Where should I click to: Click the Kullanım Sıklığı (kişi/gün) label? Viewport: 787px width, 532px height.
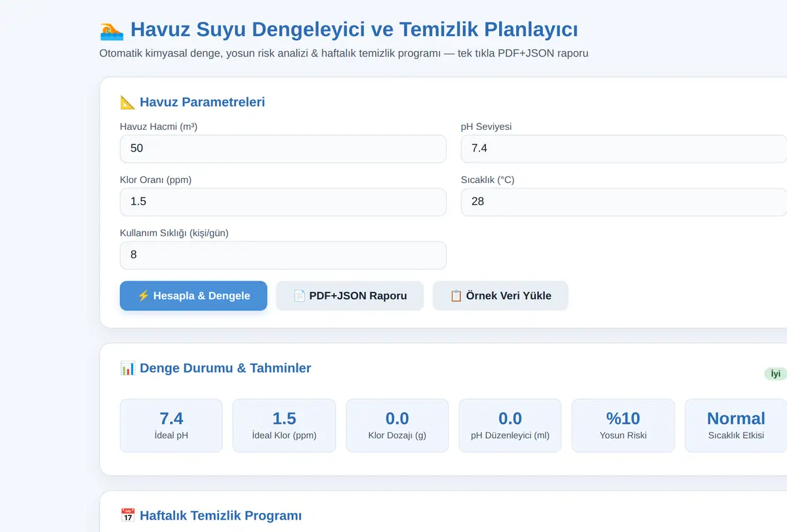pyautogui.click(x=174, y=233)
